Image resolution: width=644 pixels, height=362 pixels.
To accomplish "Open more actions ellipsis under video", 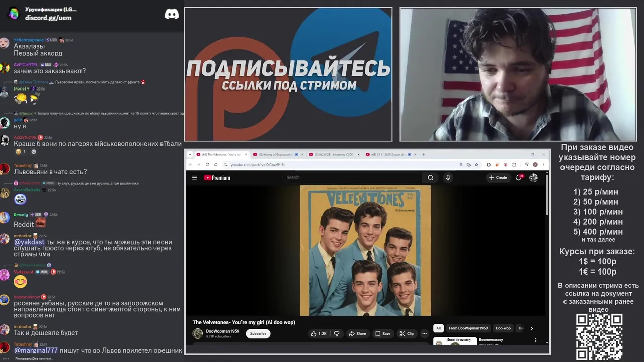I will [x=424, y=333].
